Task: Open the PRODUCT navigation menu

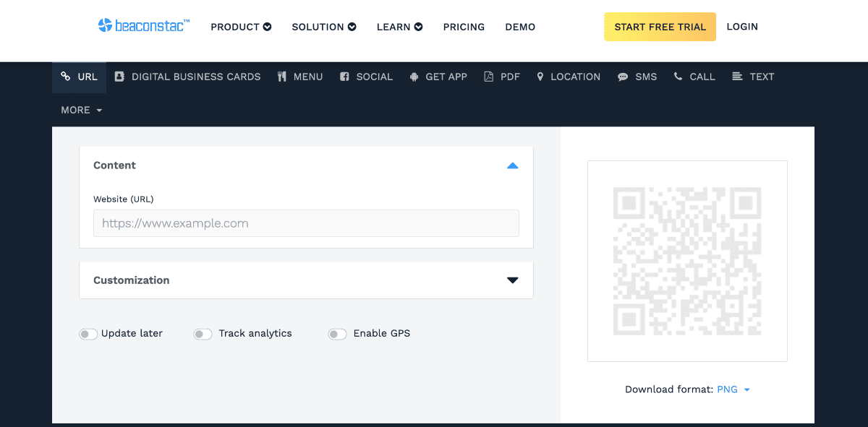Action: [241, 27]
